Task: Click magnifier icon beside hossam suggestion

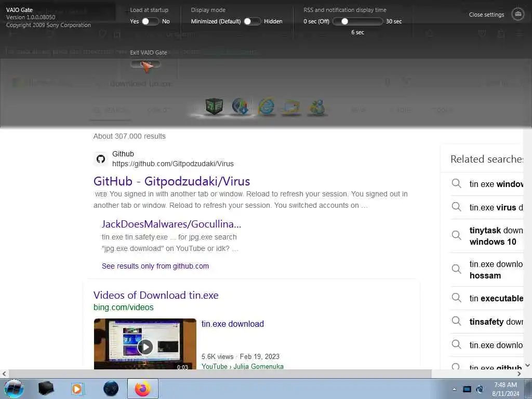Action: click(x=456, y=270)
